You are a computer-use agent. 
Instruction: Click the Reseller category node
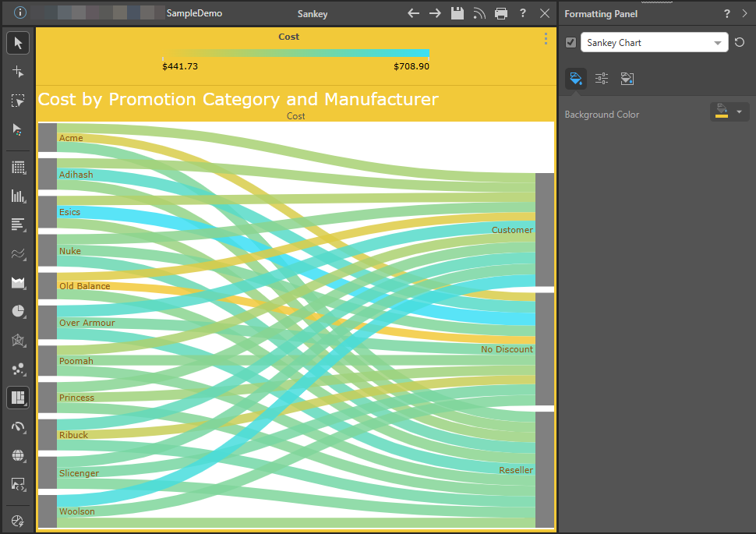[545, 470]
